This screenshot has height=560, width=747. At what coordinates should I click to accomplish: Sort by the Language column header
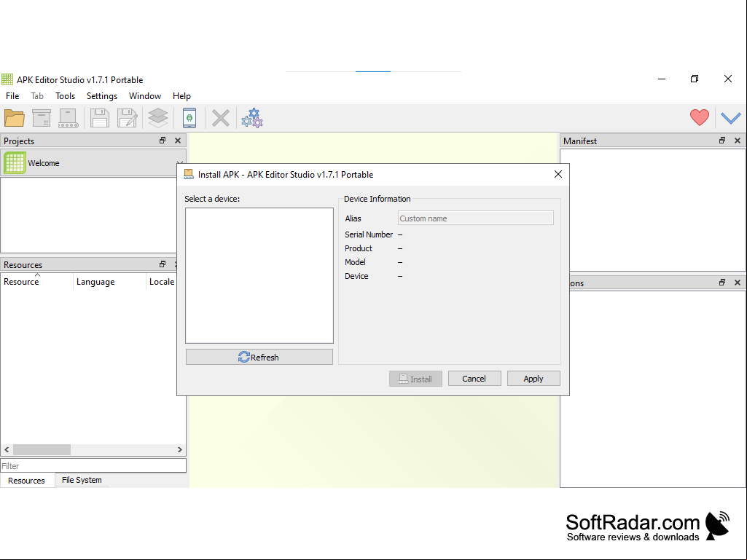pyautogui.click(x=109, y=281)
